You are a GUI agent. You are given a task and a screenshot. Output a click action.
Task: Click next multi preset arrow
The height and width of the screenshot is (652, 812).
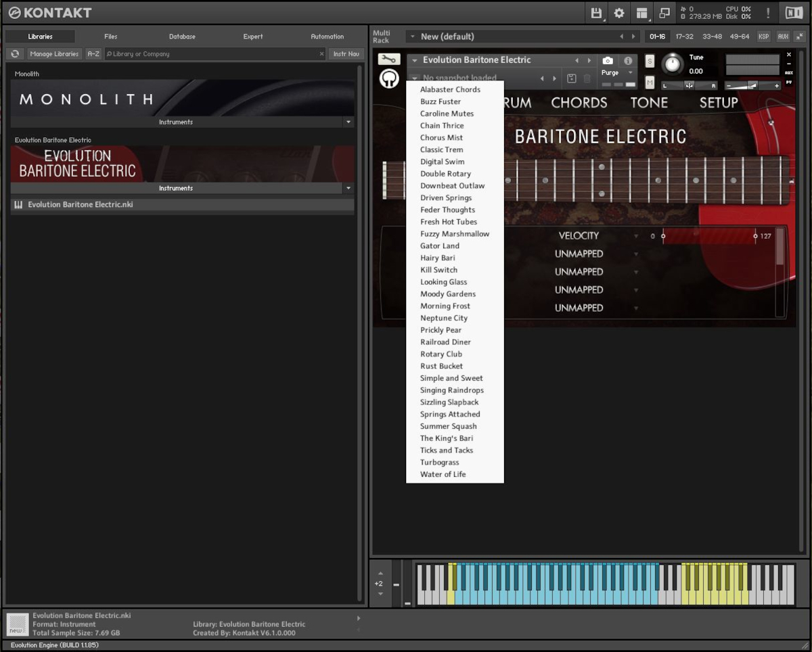point(633,37)
